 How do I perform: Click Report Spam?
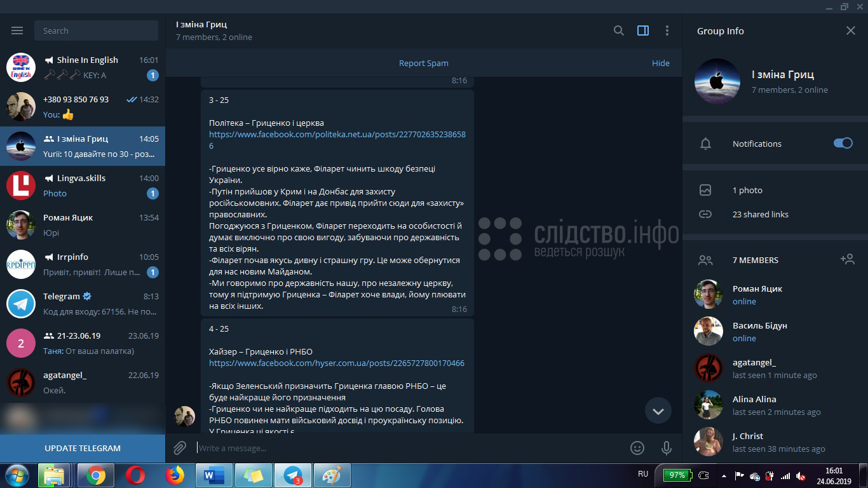(424, 63)
